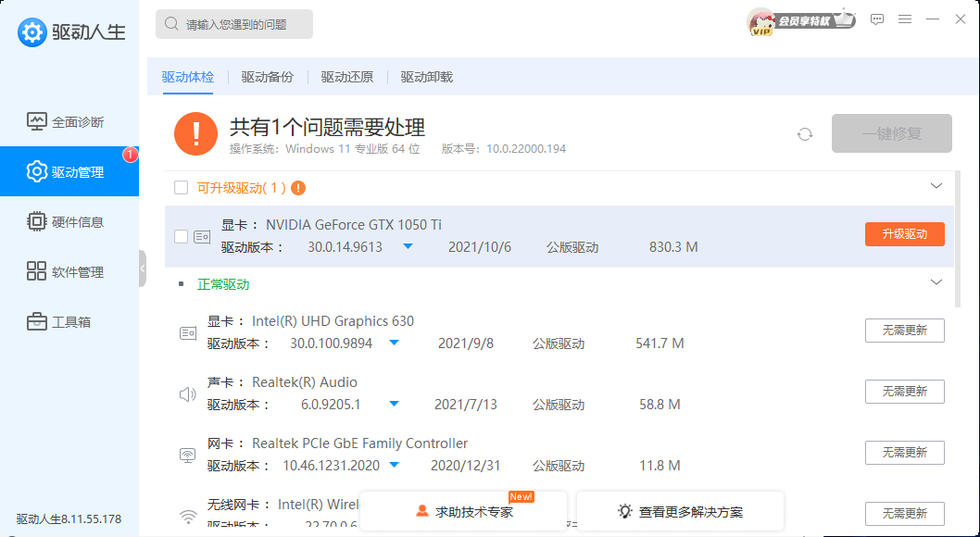Collapse the 正常驱动 section chevron
The image size is (980, 537).
tap(936, 282)
